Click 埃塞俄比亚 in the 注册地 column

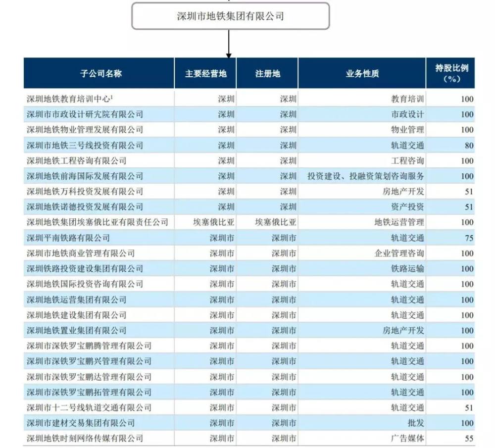point(276,222)
